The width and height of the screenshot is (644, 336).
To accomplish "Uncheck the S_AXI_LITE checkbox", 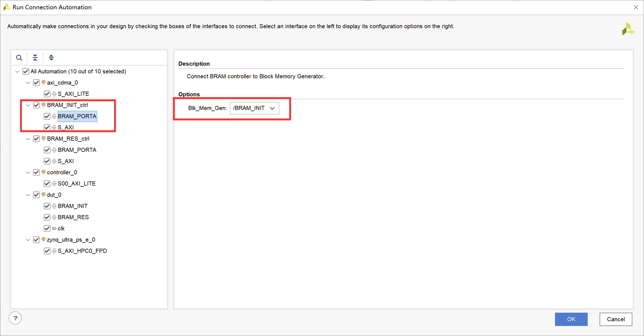I will click(x=47, y=94).
